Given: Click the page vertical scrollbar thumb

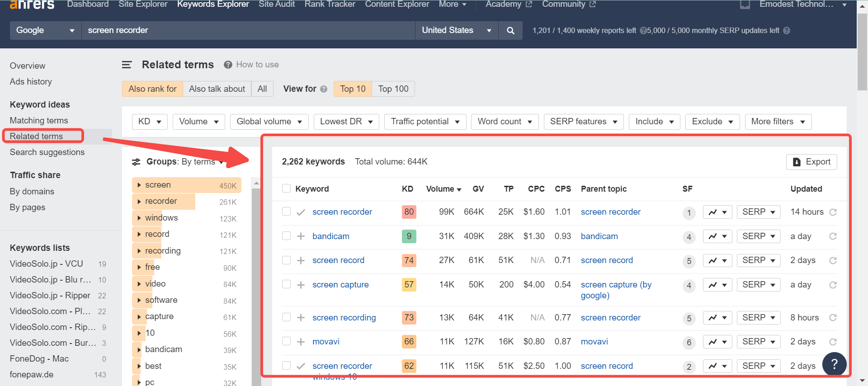Looking at the screenshot, I should [862, 51].
